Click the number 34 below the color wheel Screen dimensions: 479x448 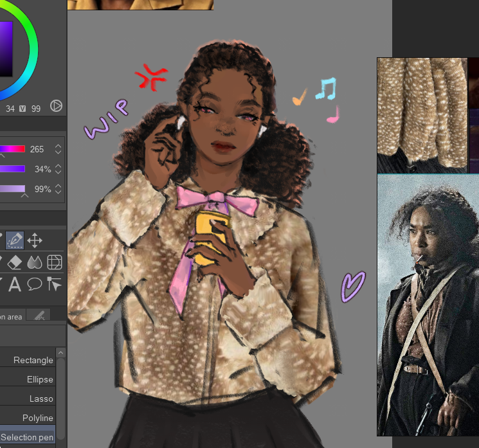(x=10, y=109)
